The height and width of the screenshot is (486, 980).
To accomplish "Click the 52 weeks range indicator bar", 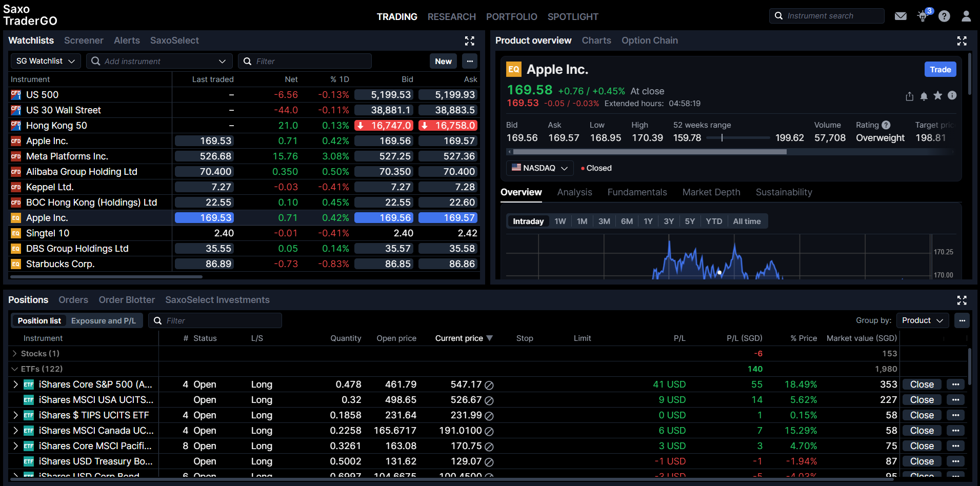I will click(x=737, y=138).
